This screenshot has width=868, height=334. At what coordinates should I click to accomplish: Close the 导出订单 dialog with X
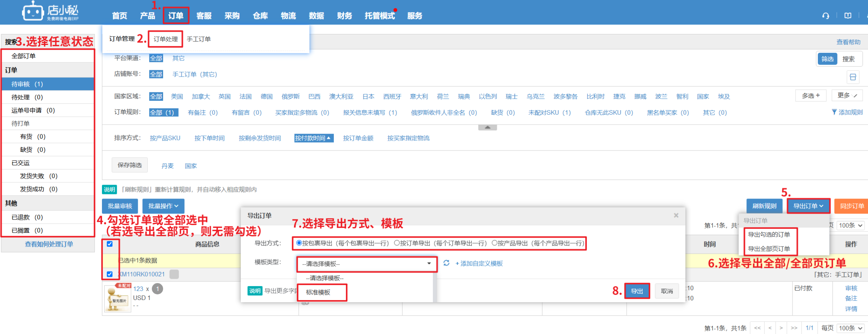pyautogui.click(x=676, y=215)
